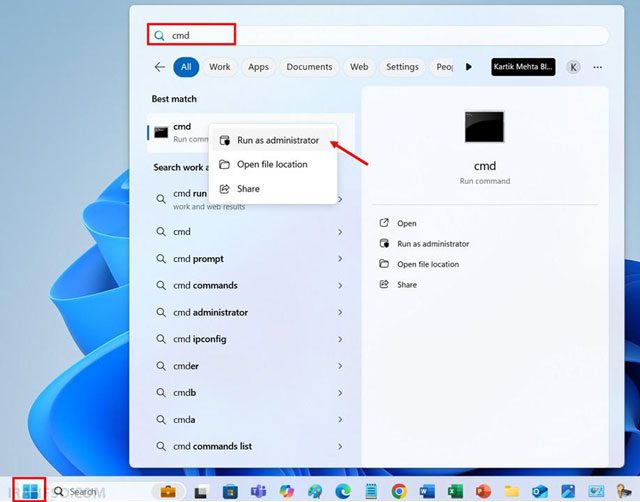Click Open file location in preview pane
Screen dimensions: 640x502
click(419, 264)
